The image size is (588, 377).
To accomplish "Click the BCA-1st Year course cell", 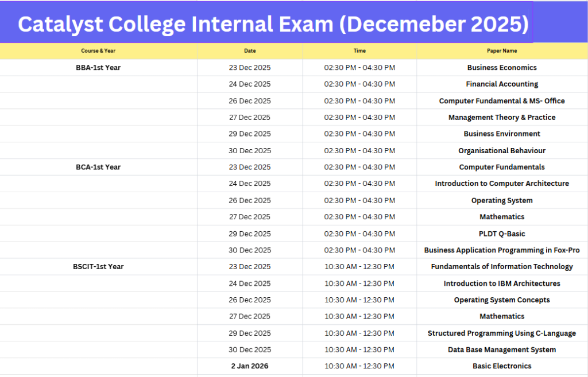I will (98, 167).
